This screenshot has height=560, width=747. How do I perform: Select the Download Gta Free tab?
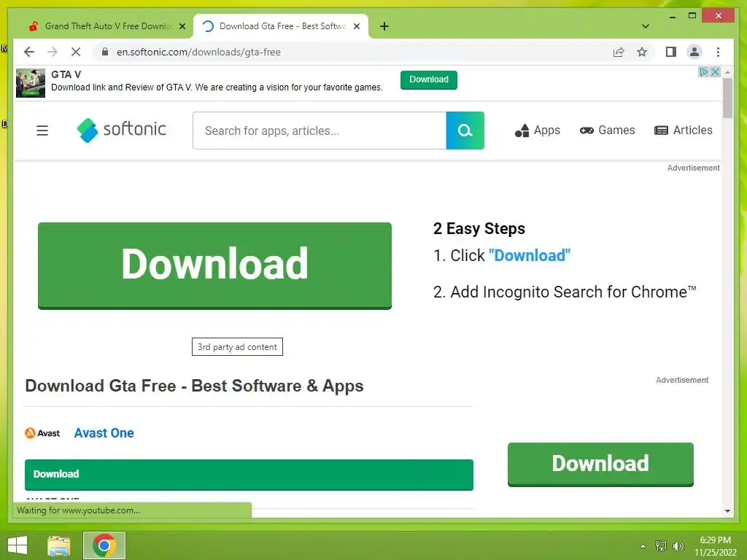[x=281, y=26]
